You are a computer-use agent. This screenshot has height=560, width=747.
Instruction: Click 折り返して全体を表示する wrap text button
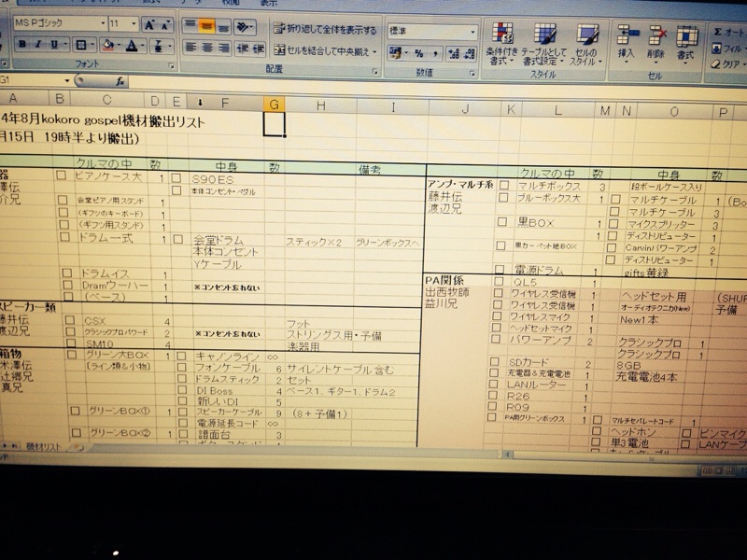coord(326,31)
